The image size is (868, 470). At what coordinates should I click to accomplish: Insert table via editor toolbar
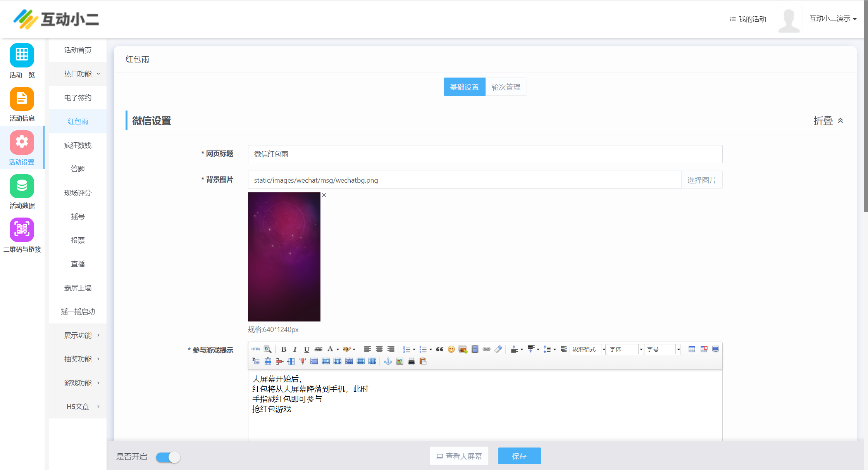(x=692, y=349)
